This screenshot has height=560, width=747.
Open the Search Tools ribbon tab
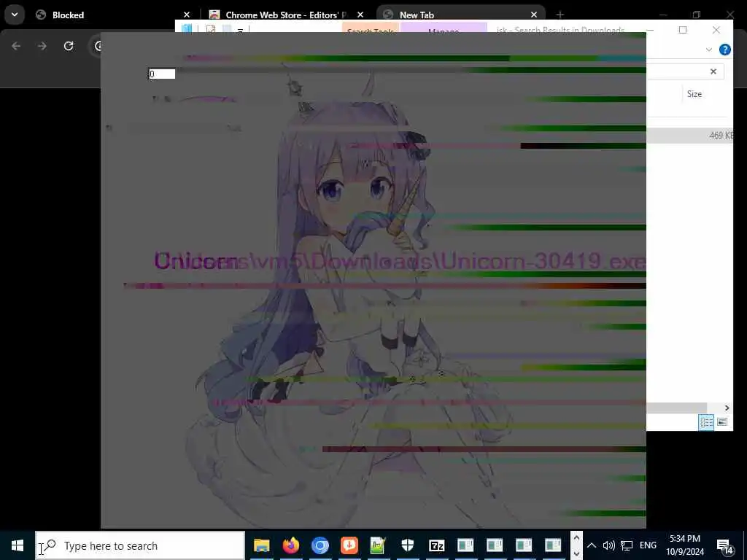click(x=371, y=28)
